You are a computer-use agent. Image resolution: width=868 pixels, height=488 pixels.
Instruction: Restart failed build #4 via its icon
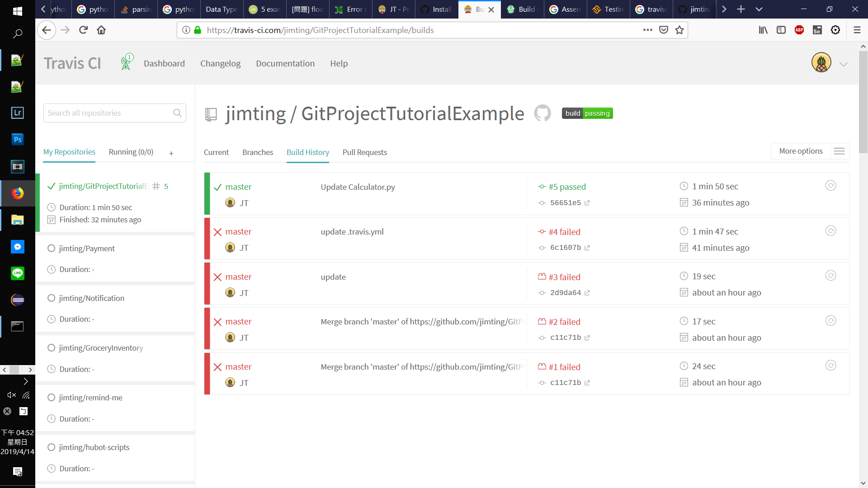point(830,231)
